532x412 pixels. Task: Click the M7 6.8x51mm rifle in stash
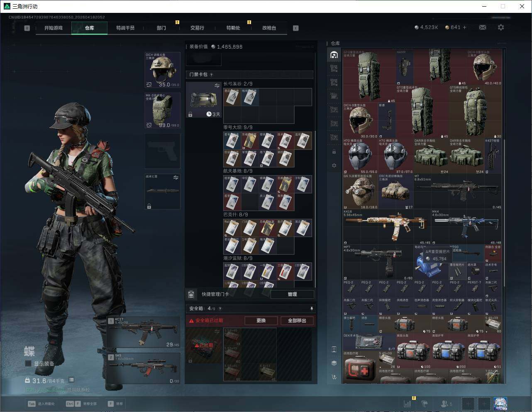458,191
